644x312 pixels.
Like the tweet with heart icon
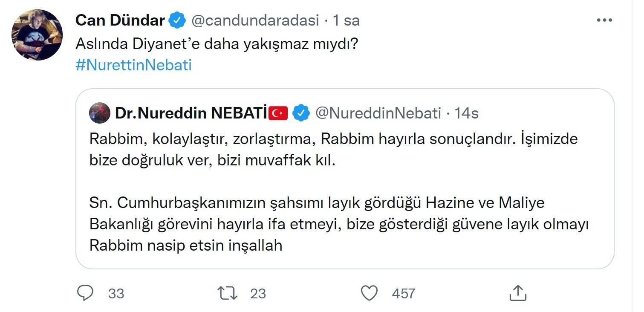click(369, 293)
